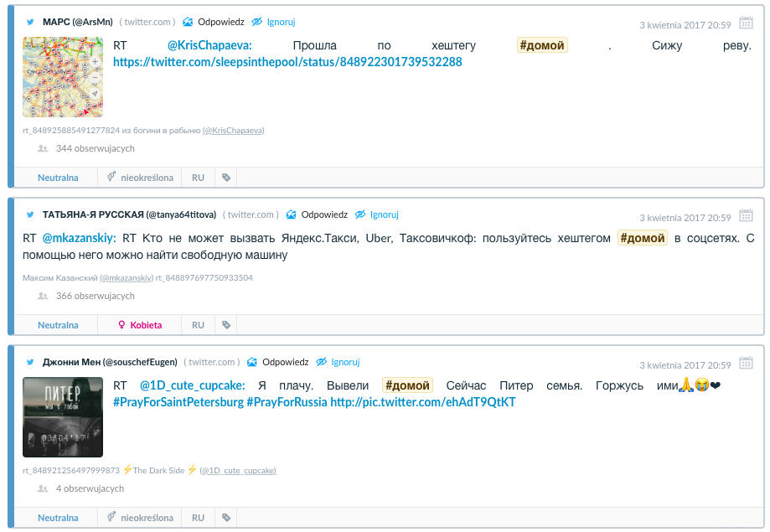Image resolution: width=770 pixels, height=532 pixels.
Task: Select the RU language tag on the МАРС post
Action: (x=198, y=178)
